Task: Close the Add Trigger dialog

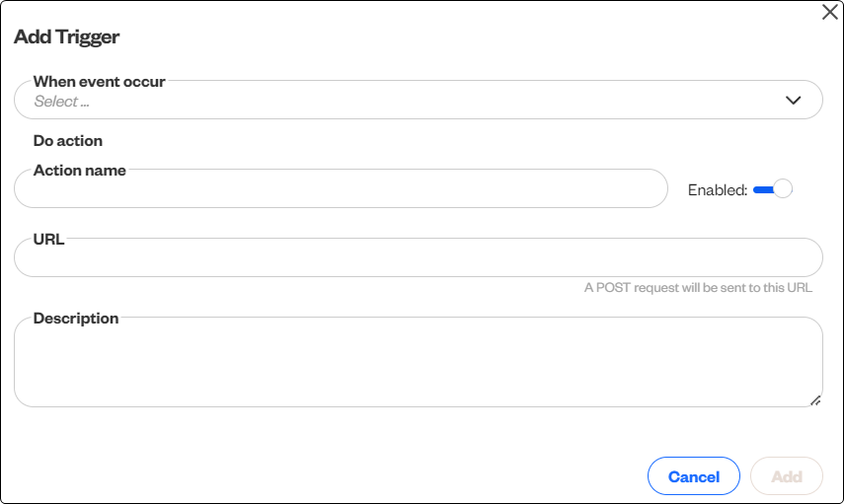Action: 830,12
